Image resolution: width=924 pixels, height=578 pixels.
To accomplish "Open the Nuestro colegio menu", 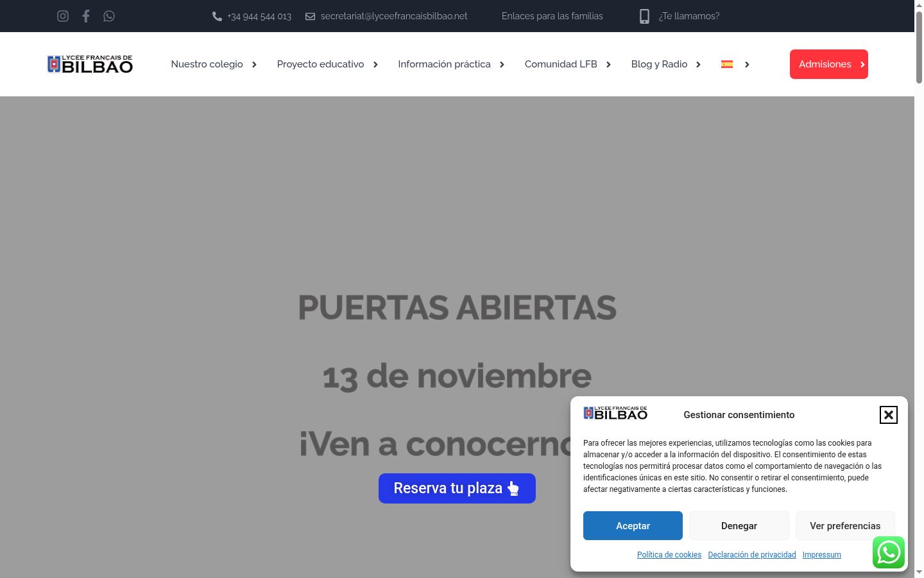I will [207, 64].
